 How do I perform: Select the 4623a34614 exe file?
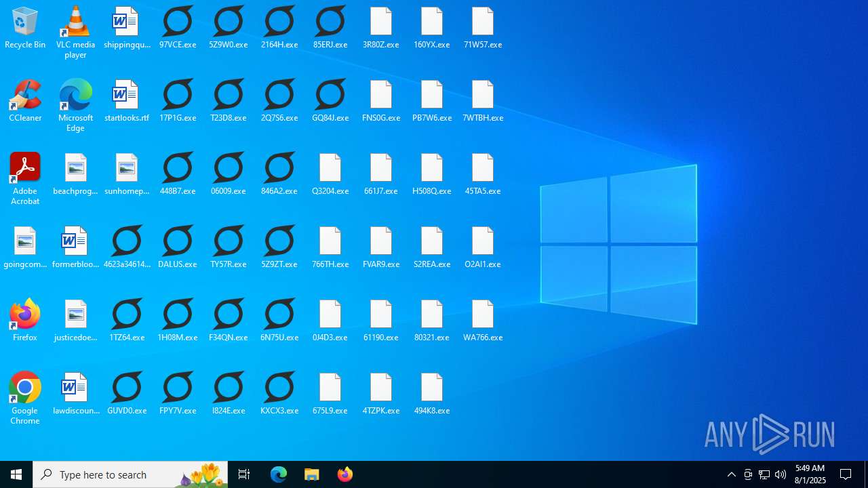click(127, 248)
